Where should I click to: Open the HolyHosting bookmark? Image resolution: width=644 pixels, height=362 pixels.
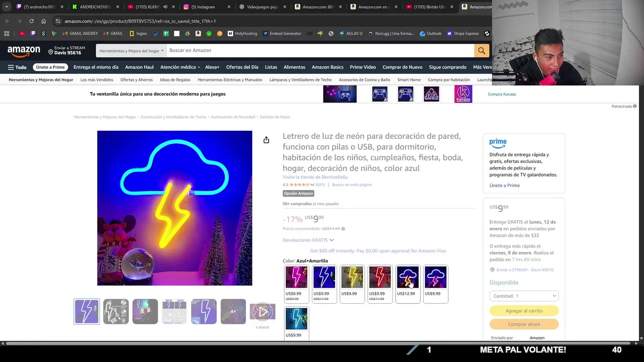tap(242, 34)
